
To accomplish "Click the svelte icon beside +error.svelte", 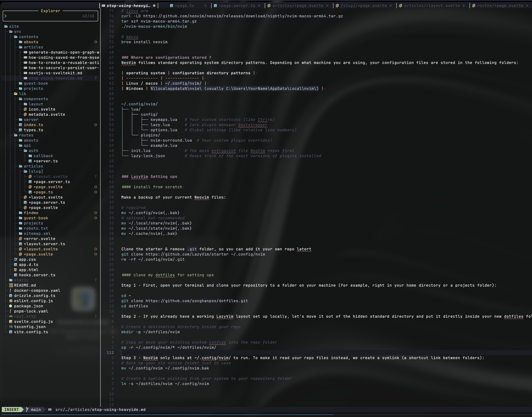I will click(x=21, y=239).
